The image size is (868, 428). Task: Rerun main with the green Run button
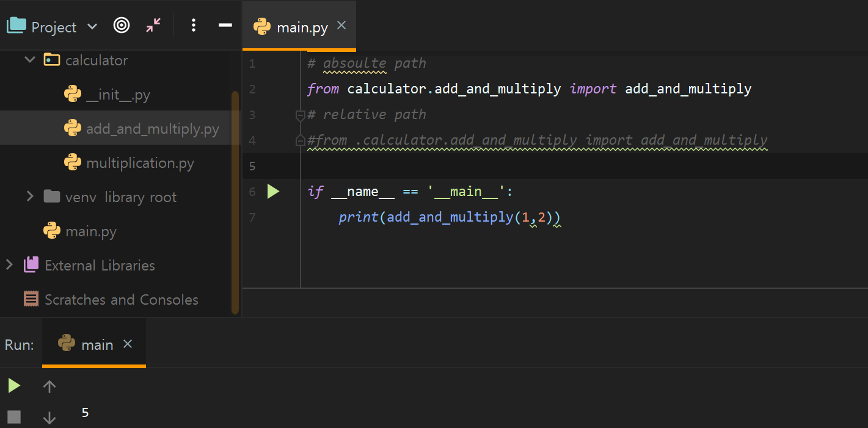[x=14, y=386]
